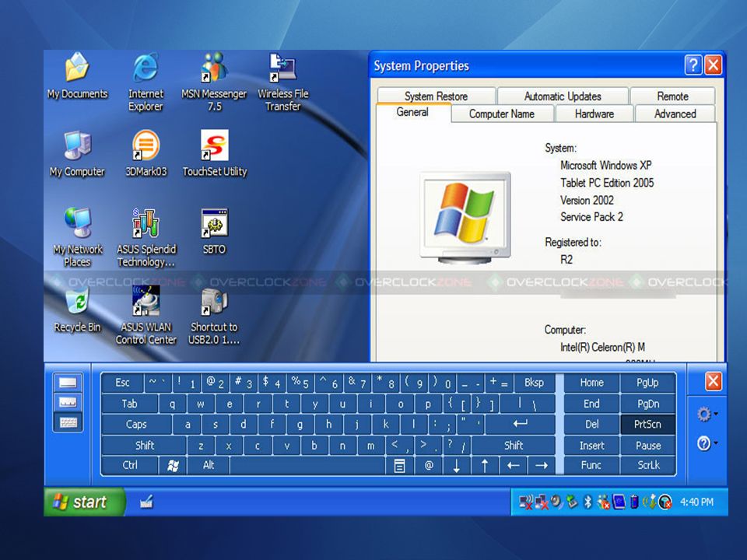
Task: Click the Esc key on keyboard
Action: pos(122,383)
